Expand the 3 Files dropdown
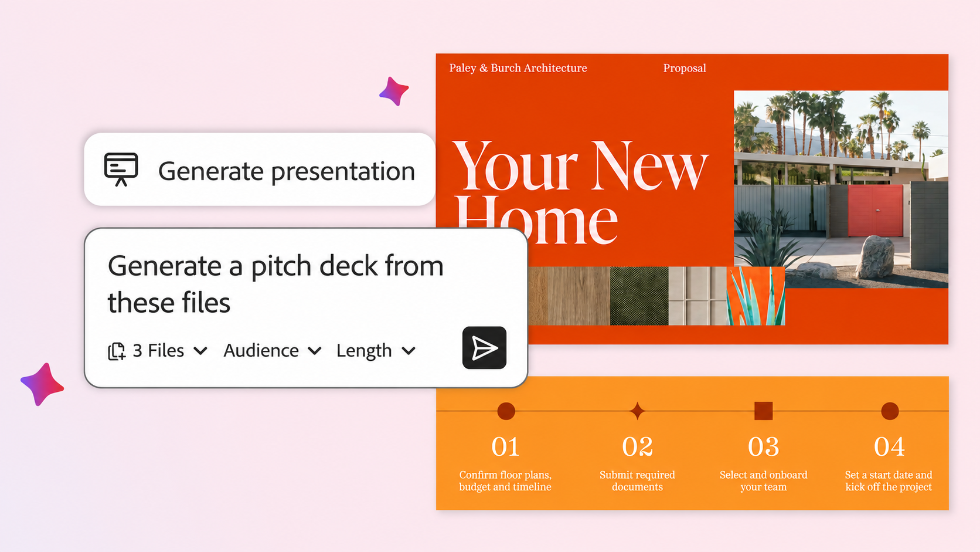Viewport: 980px width, 552px height. pyautogui.click(x=158, y=351)
